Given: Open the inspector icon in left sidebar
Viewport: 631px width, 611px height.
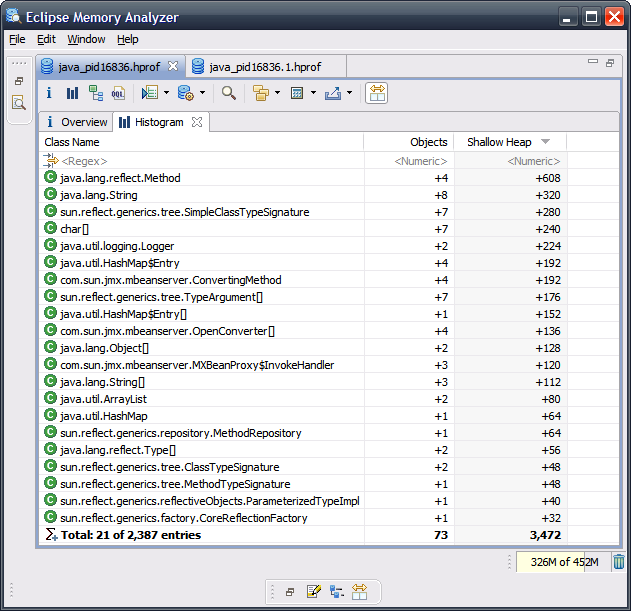Looking at the screenshot, I should click(x=19, y=102).
